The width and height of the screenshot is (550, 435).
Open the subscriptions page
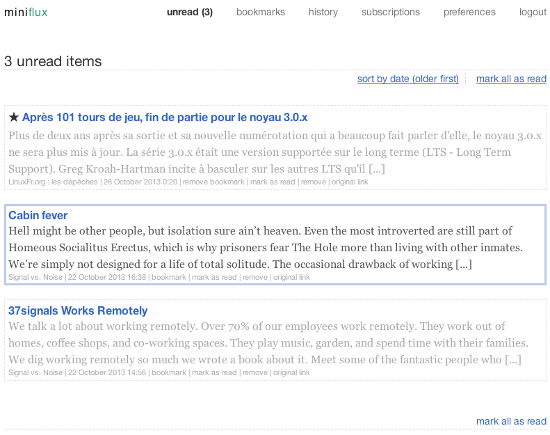[390, 12]
